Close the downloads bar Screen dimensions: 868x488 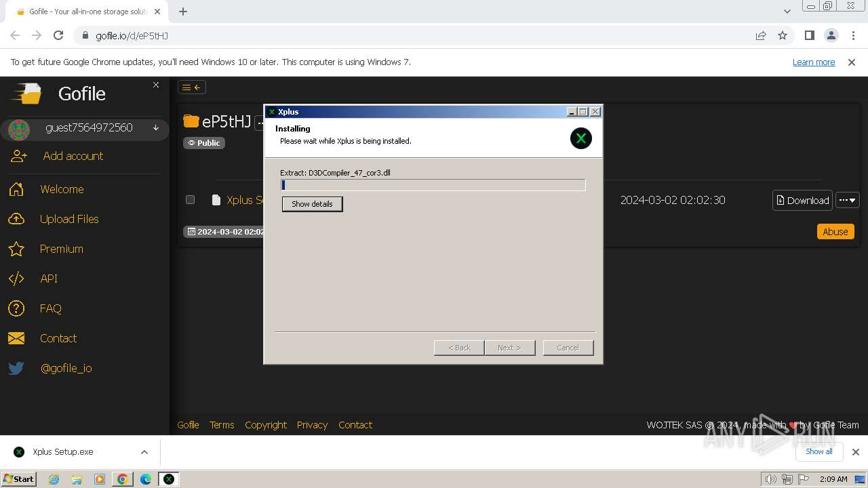point(856,452)
